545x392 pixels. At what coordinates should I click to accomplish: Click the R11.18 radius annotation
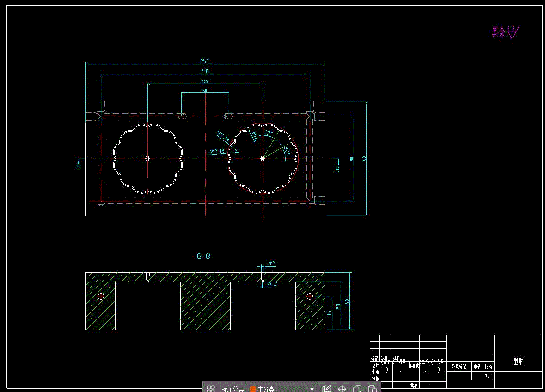pos(223,136)
